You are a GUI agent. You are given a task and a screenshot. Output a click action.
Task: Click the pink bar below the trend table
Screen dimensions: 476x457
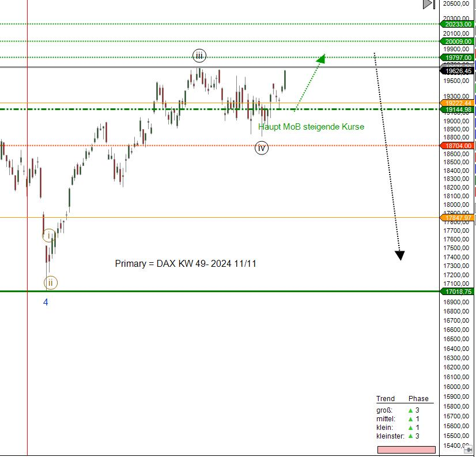[406, 450]
